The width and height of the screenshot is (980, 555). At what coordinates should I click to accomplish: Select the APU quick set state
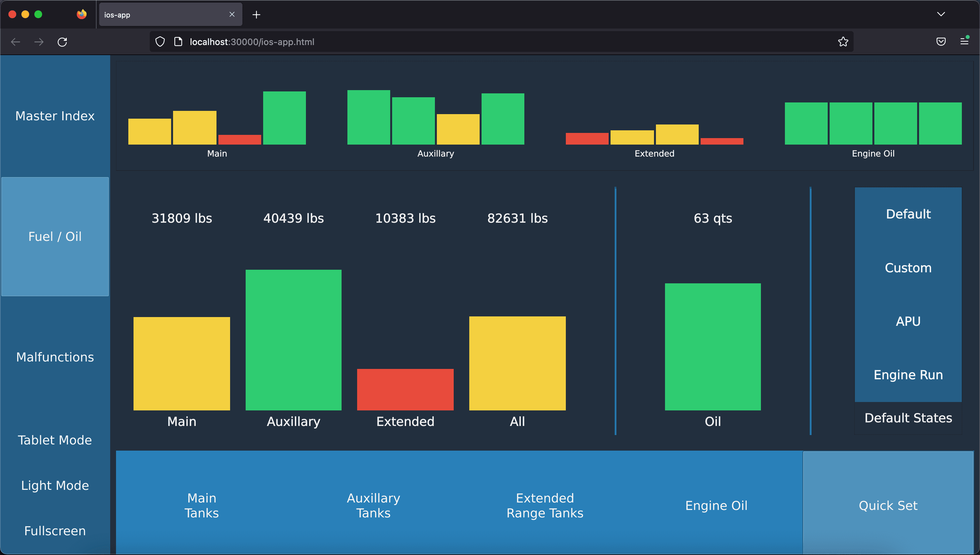908,321
